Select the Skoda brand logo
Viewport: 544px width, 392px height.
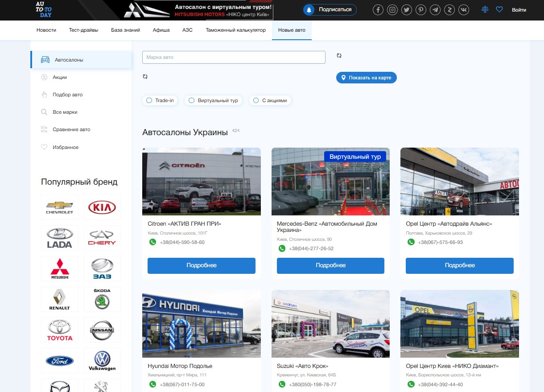[102, 299]
